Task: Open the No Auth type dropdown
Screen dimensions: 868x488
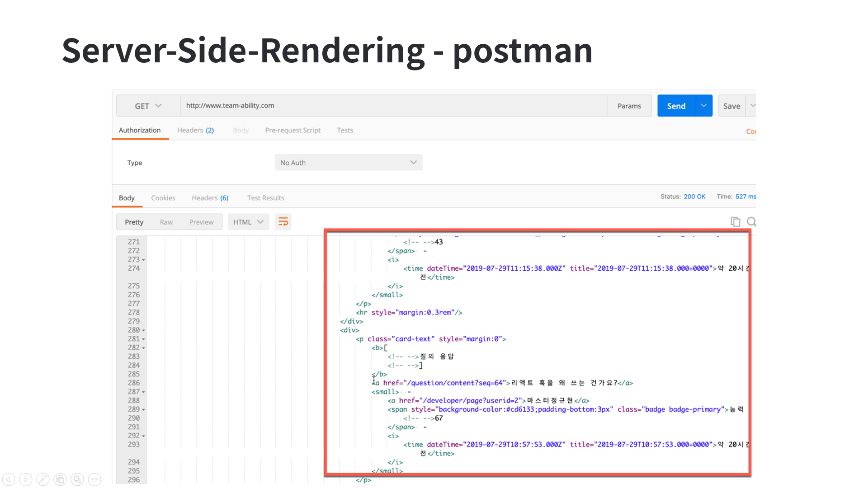Action: click(x=348, y=163)
